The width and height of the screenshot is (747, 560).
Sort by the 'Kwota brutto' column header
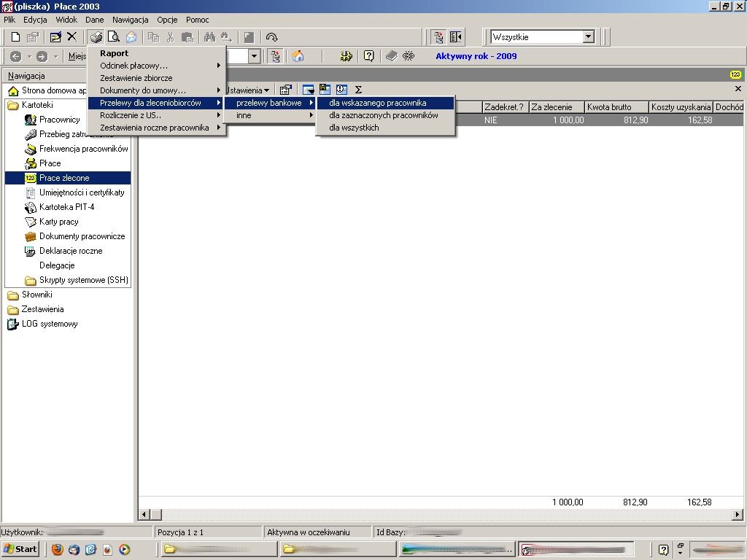tap(616, 107)
